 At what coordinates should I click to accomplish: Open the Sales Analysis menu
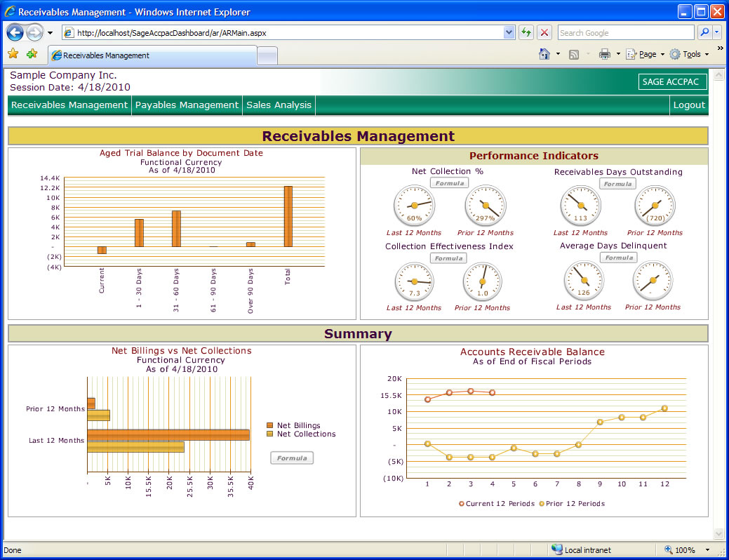pos(279,105)
